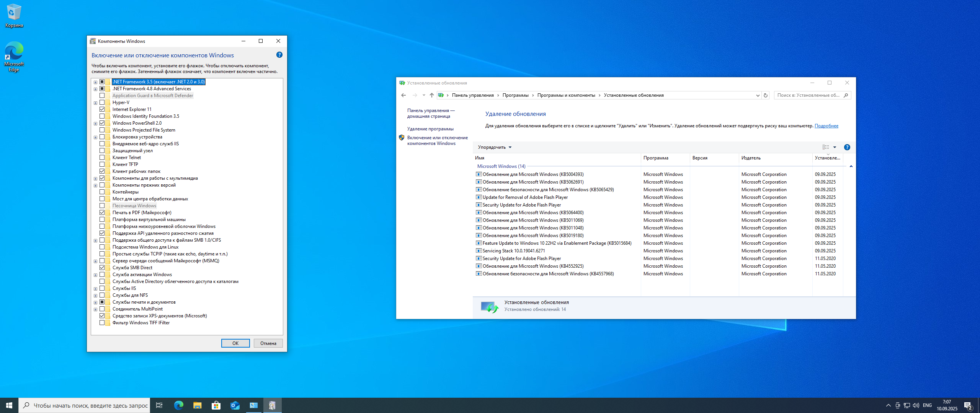Select Feature Update to Windows 10 22H2 row
This screenshot has height=413, width=980.
point(658,243)
